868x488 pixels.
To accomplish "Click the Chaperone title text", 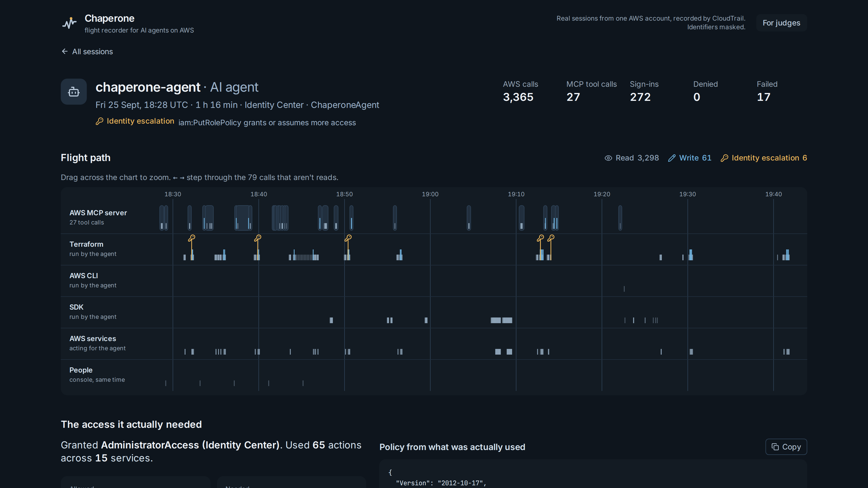I will pos(110,18).
